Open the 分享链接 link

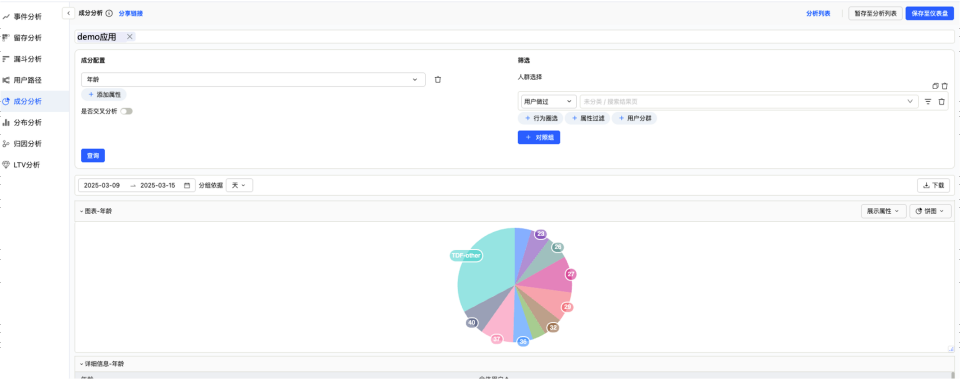click(130, 13)
